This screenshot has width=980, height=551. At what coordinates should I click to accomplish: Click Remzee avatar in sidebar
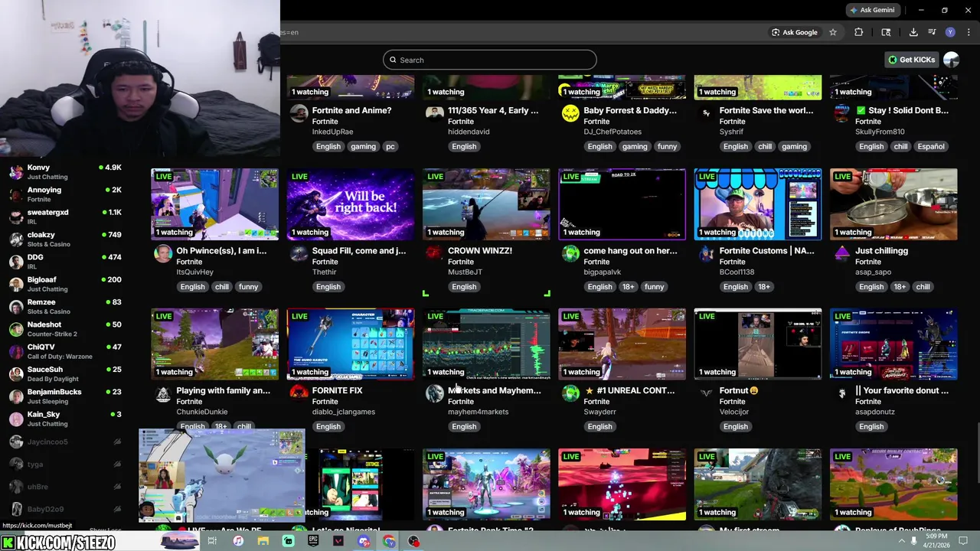coord(16,307)
